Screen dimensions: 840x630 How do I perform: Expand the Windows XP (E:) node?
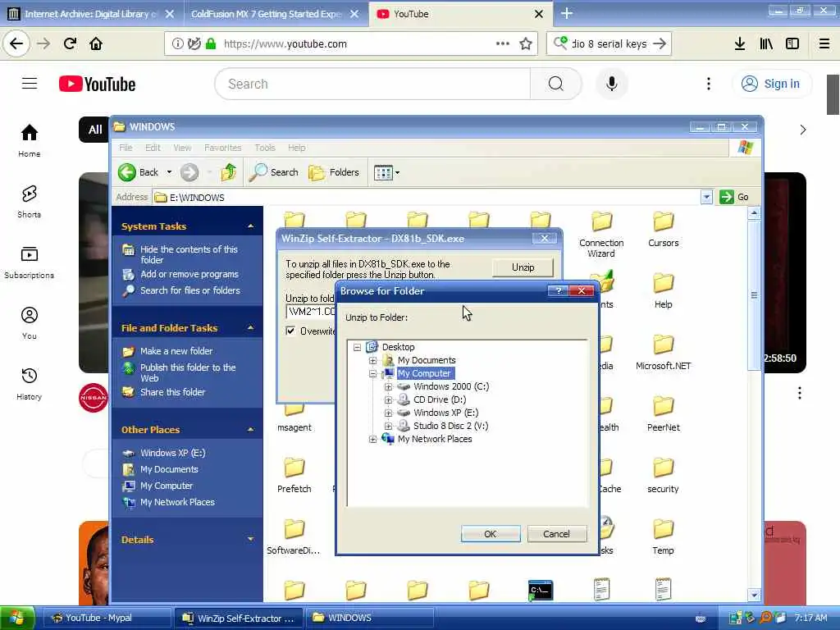[x=388, y=413]
